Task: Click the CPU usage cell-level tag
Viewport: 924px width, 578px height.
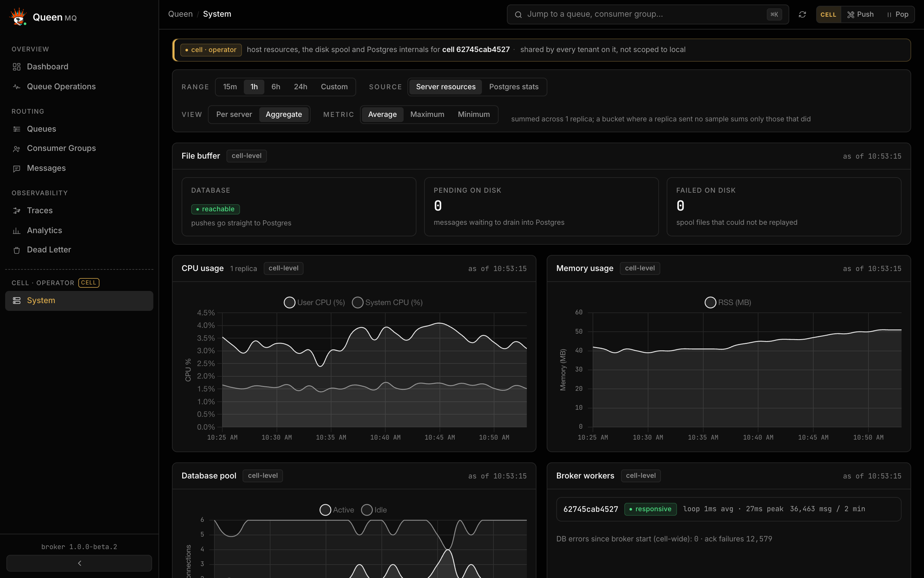Action: point(283,268)
